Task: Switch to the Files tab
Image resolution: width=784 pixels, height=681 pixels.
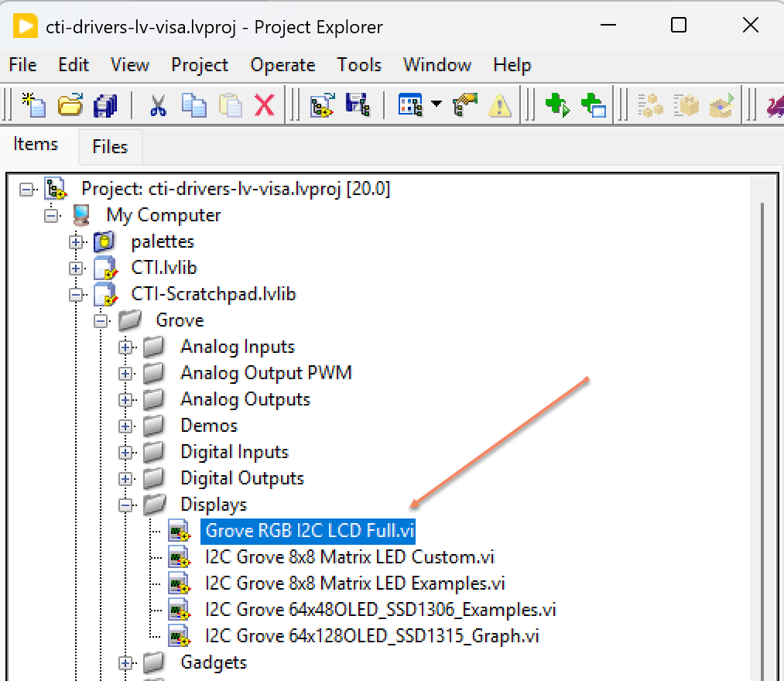Action: pos(109,145)
